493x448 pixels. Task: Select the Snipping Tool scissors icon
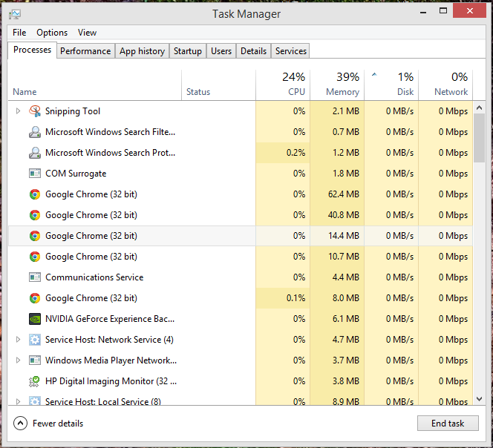[35, 111]
